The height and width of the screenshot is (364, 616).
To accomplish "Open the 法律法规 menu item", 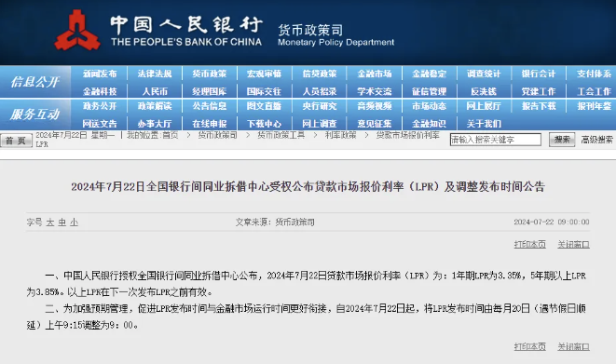I will click(x=155, y=74).
